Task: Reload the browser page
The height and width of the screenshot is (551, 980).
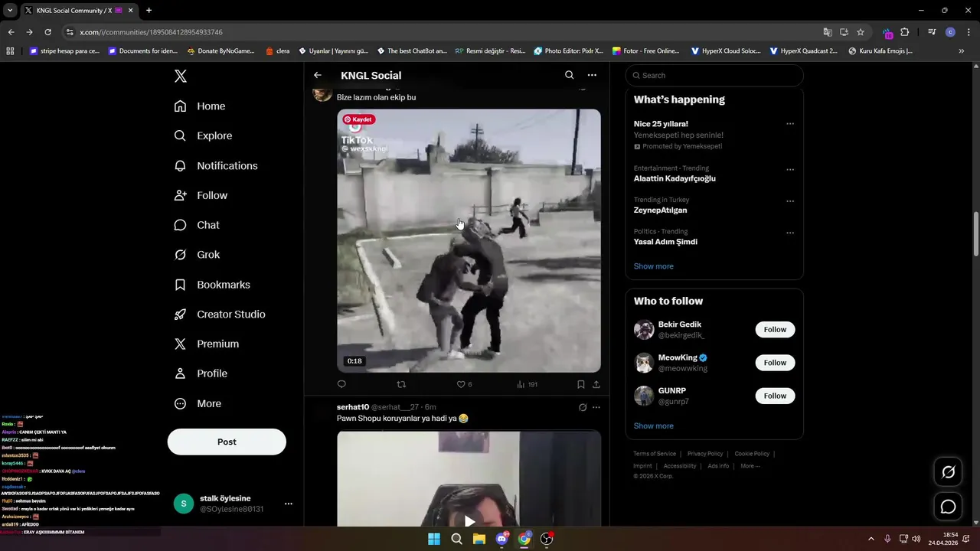Action: click(47, 32)
